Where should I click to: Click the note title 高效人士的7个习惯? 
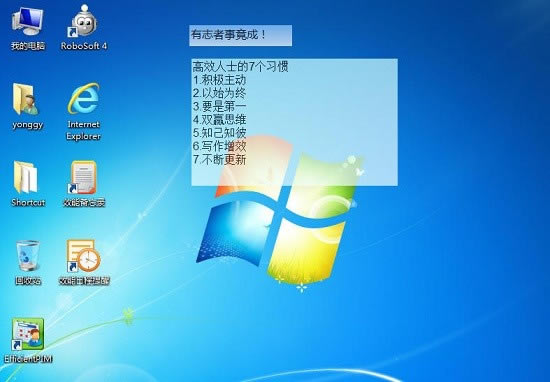point(240,67)
